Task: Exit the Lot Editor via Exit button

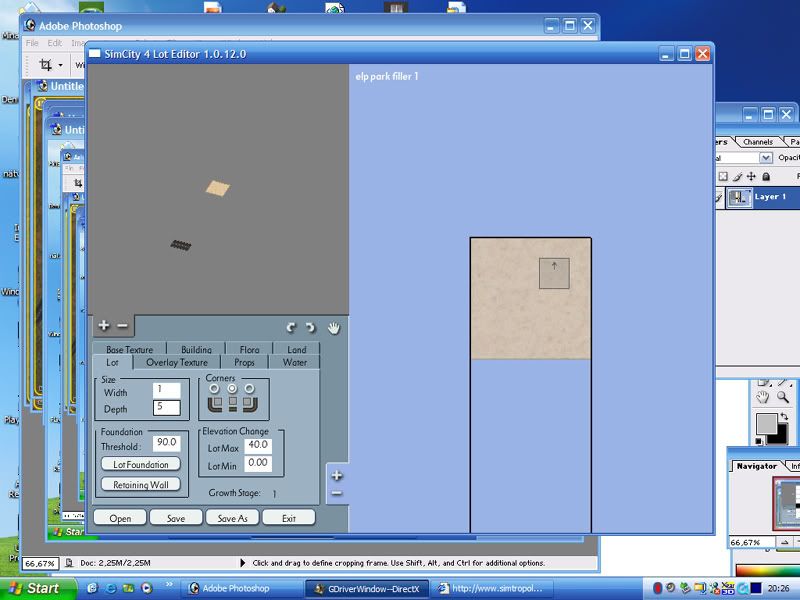Action: pyautogui.click(x=289, y=518)
